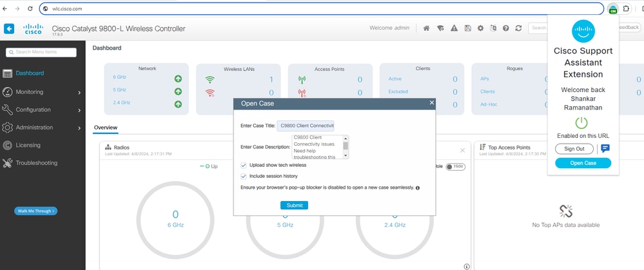Screen dimensions: 644x270
Task: Click the Cisco smiley logo in extension popup
Action: (x=583, y=32)
